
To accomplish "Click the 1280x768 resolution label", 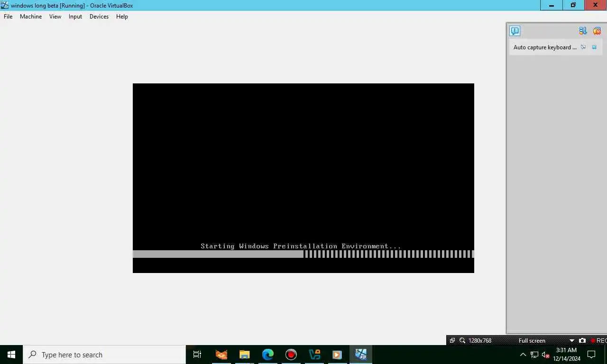I will (x=480, y=340).
